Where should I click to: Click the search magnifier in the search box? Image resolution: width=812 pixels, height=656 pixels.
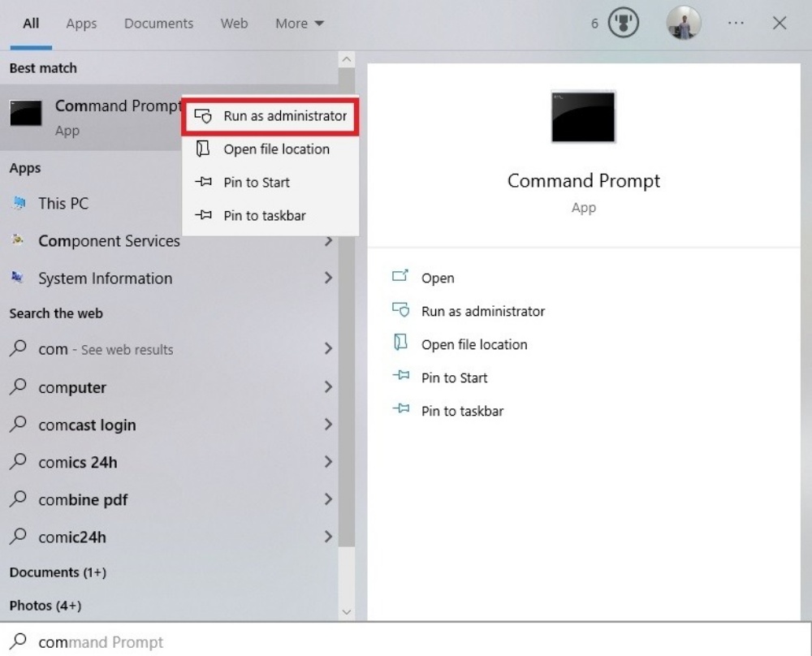(17, 642)
